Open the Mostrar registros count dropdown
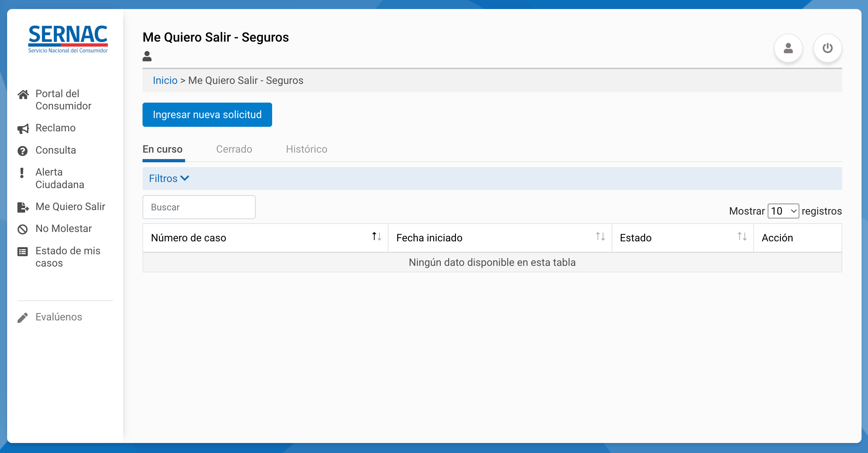The width and height of the screenshot is (868, 453). [x=783, y=211]
